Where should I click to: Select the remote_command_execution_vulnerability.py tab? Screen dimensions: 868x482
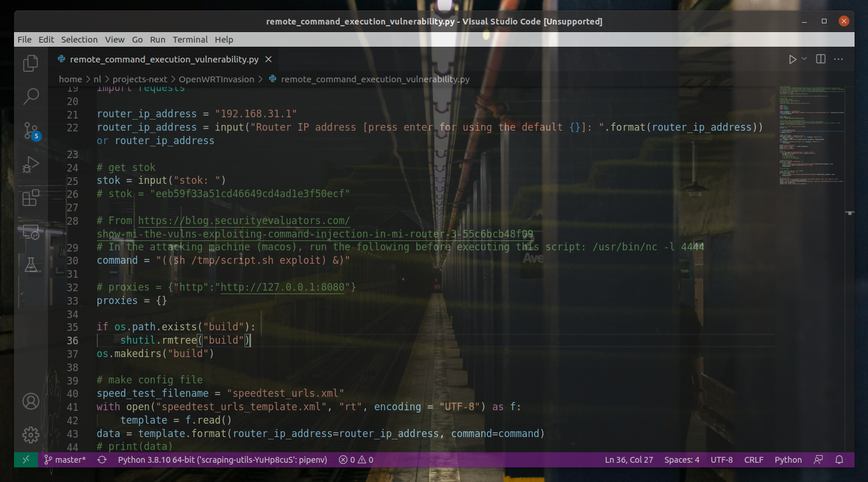[x=164, y=60]
